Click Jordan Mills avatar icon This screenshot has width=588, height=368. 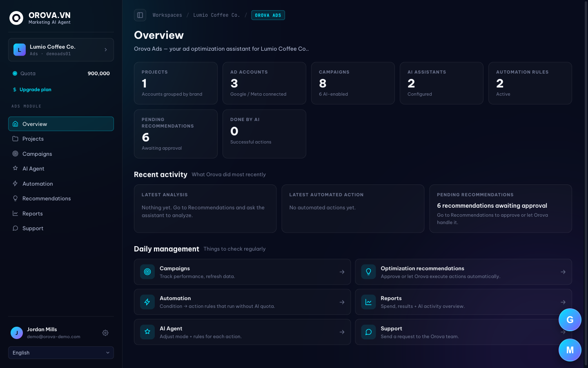17,333
